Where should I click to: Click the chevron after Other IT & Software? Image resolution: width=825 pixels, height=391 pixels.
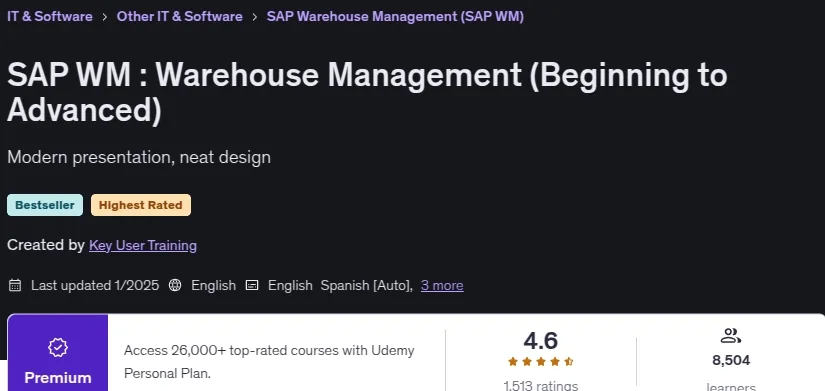click(255, 17)
